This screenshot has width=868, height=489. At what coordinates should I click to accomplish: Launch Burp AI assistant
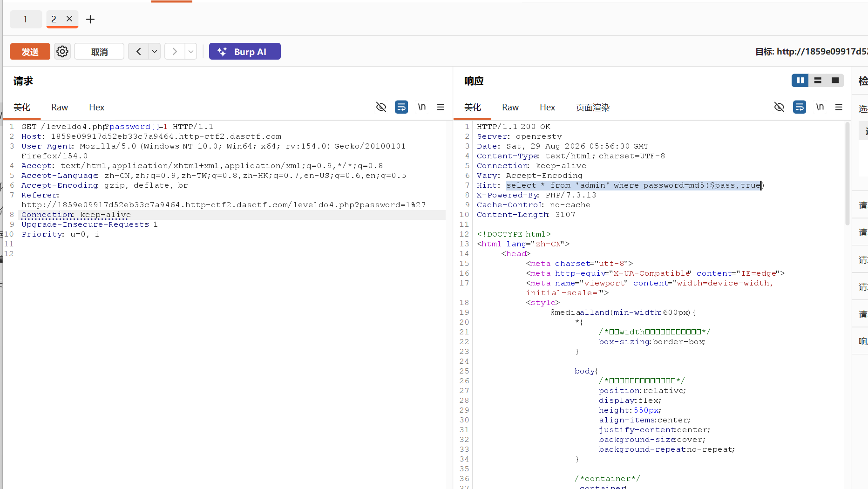(244, 51)
